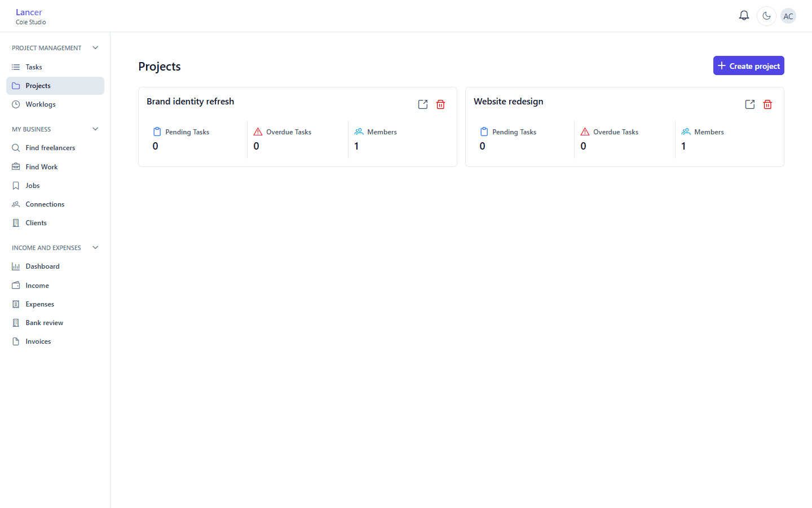Open Brand identity refresh in new view
The height and width of the screenshot is (508, 812).
pos(423,104)
